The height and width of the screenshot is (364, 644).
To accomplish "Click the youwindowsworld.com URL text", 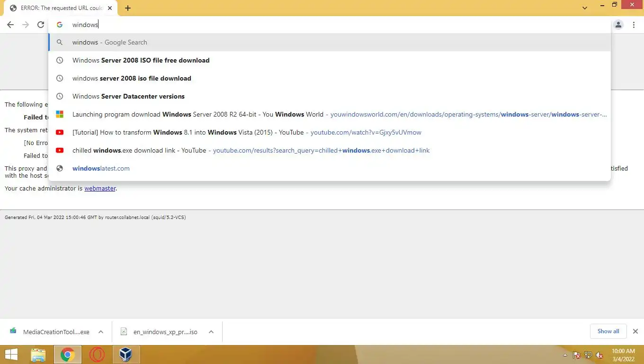I will click(x=468, y=114).
